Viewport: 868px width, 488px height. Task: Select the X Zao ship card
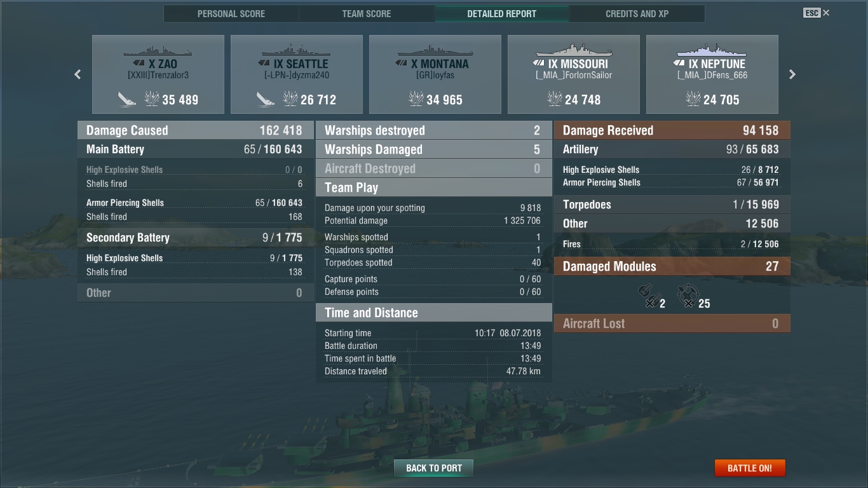tap(158, 74)
